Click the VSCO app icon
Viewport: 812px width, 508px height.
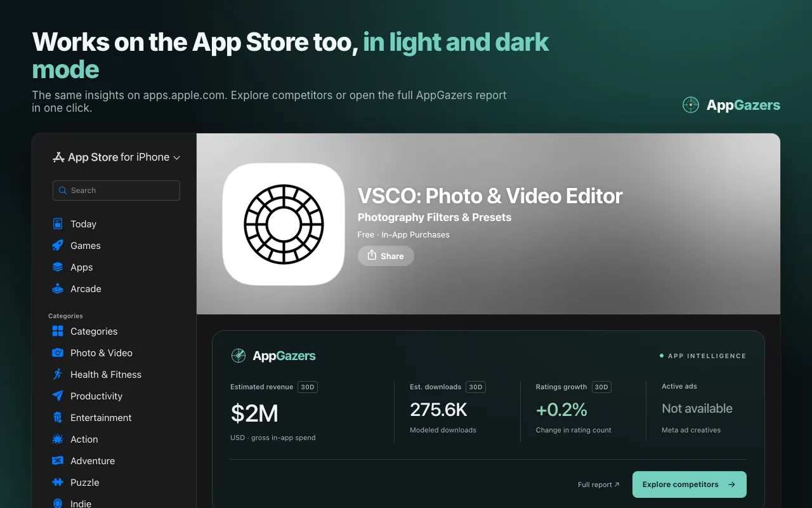point(284,224)
